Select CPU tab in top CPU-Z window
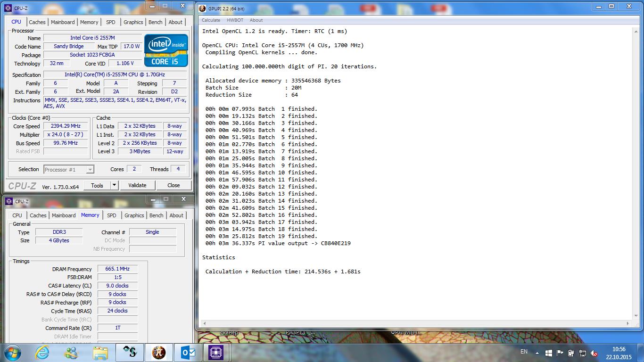Viewport: 644px width, 362px height. click(17, 22)
